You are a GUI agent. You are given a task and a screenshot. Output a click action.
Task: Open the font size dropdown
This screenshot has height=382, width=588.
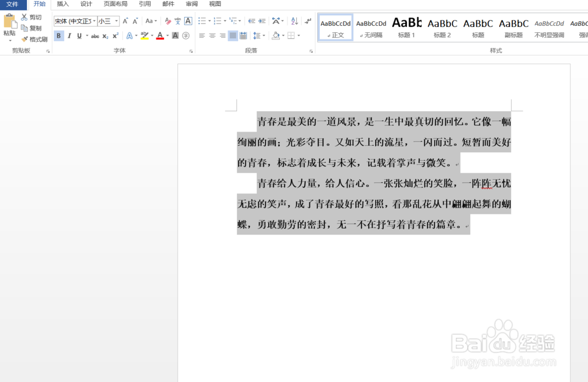[x=116, y=20]
